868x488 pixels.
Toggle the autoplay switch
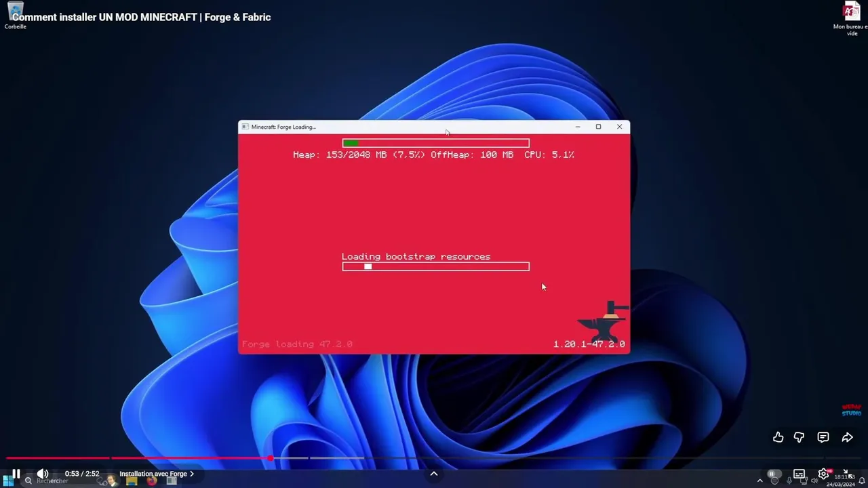773,474
